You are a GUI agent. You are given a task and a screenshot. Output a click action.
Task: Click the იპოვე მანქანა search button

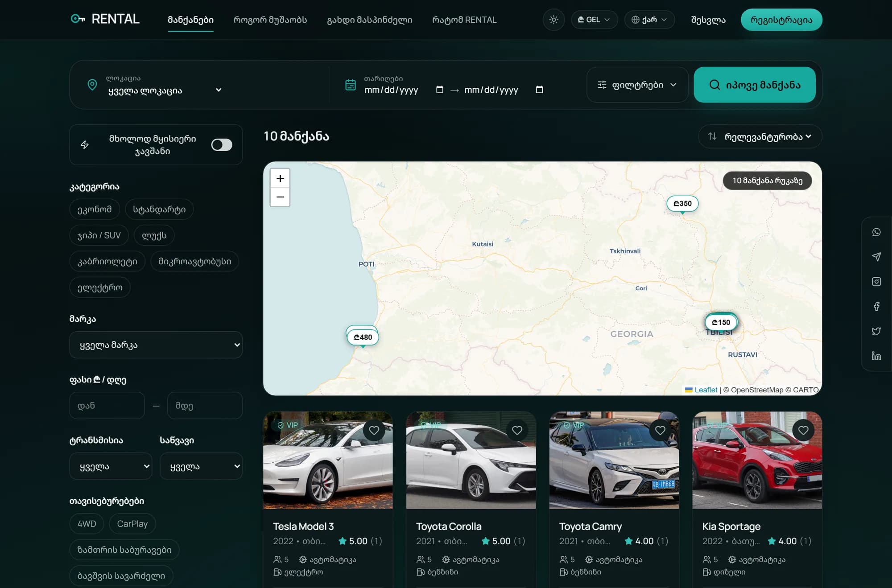coord(755,85)
